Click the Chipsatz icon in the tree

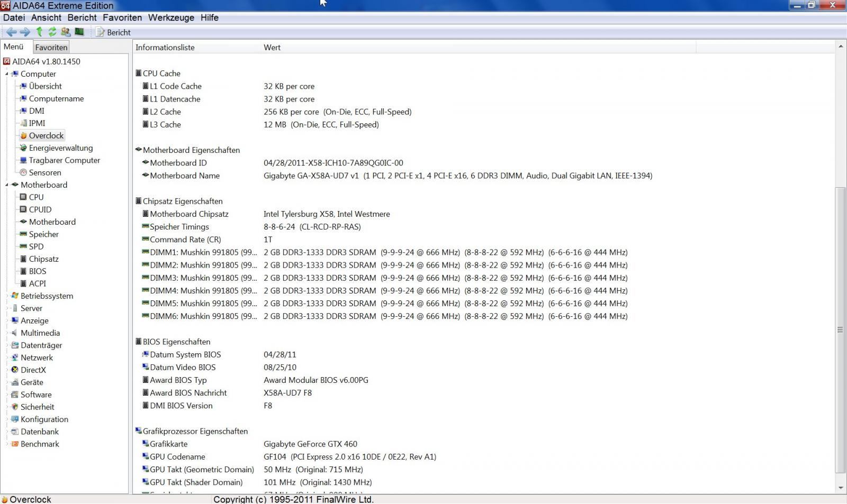coord(23,259)
